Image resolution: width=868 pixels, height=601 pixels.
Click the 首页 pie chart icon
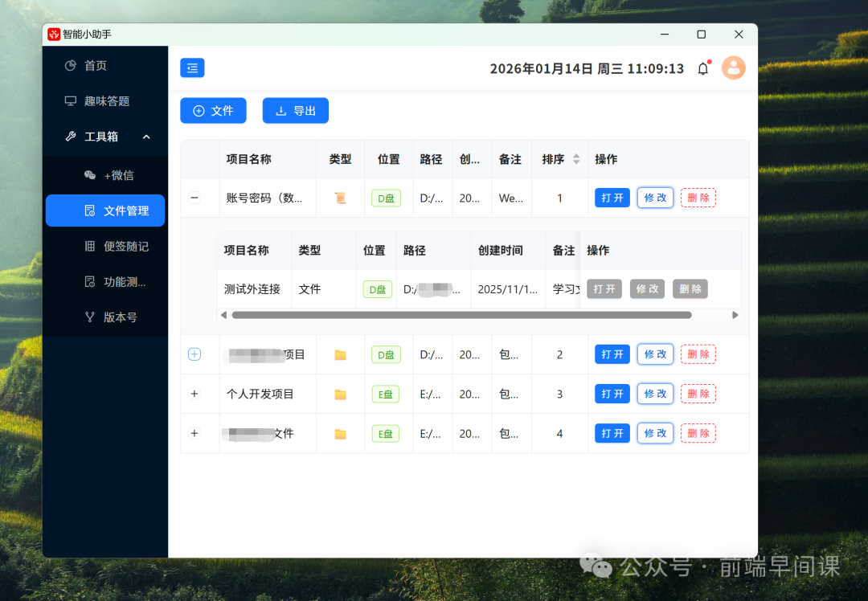pyautogui.click(x=70, y=65)
